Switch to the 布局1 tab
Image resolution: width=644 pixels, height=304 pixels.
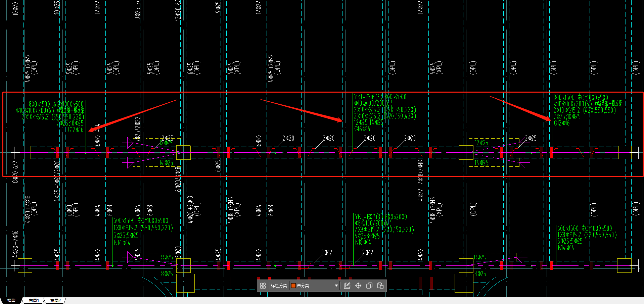[34, 301]
